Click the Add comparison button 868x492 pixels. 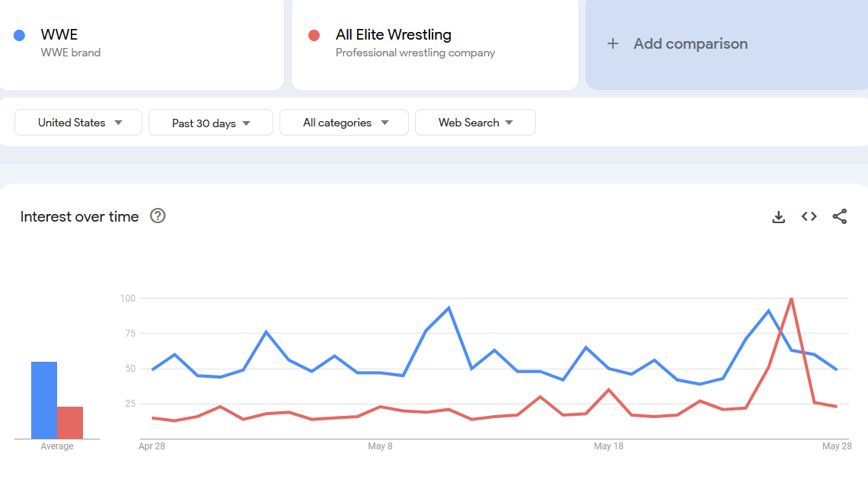[x=690, y=44]
